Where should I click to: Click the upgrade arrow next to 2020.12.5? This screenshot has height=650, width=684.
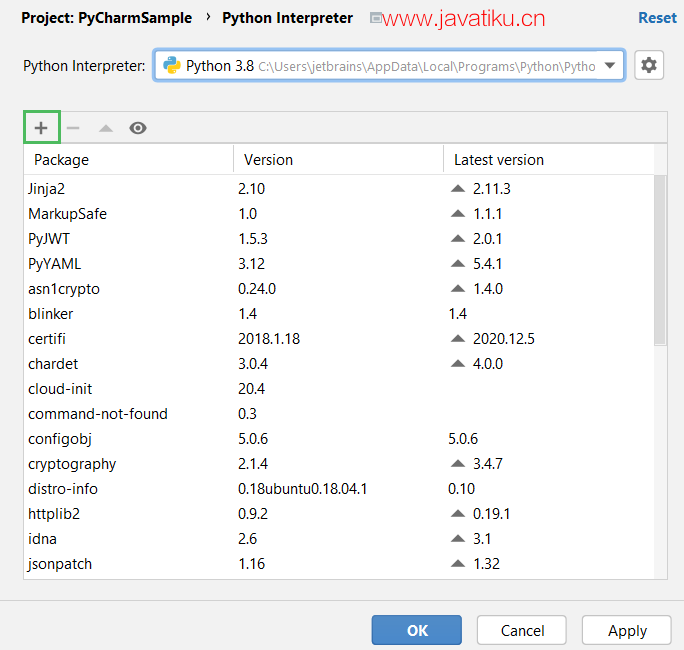(458, 339)
